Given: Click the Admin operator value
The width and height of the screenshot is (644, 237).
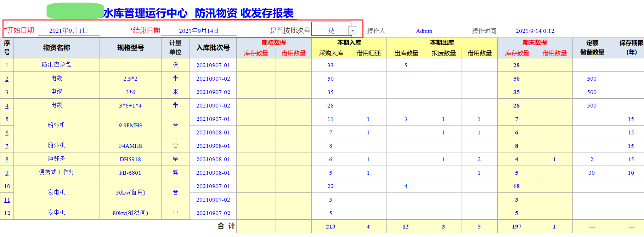Looking at the screenshot, I should [424, 31].
